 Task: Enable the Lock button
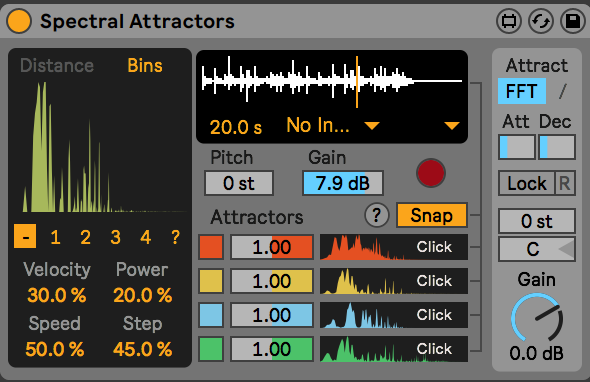pos(526,183)
